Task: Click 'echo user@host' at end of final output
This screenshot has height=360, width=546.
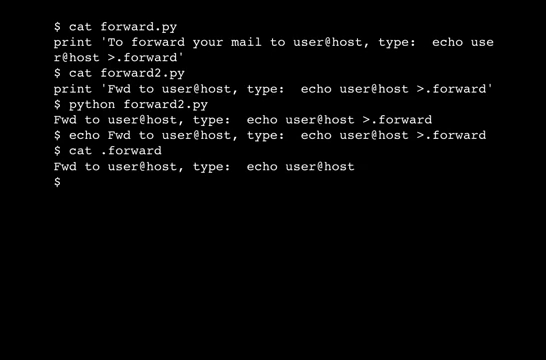Action: (301, 166)
